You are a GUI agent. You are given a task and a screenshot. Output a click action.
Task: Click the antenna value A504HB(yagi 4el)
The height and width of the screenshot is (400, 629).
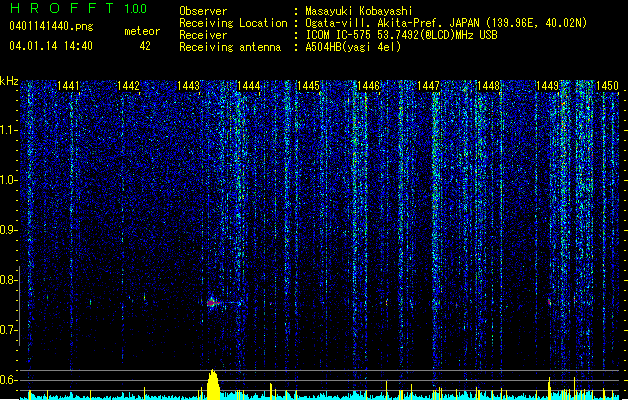(353, 47)
